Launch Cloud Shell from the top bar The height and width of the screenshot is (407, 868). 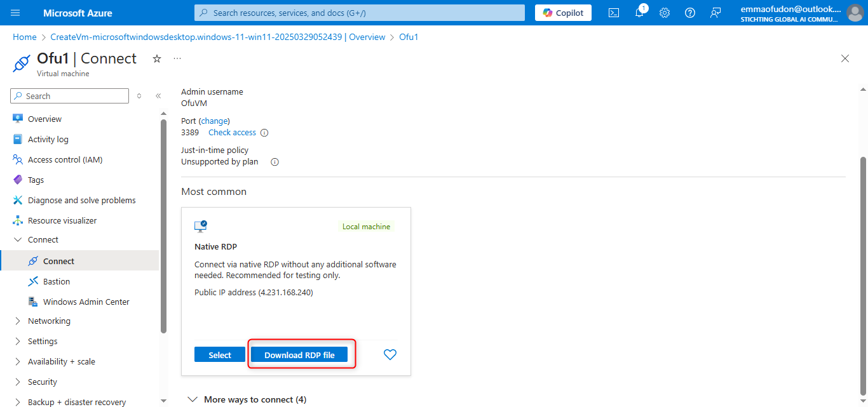(x=614, y=13)
